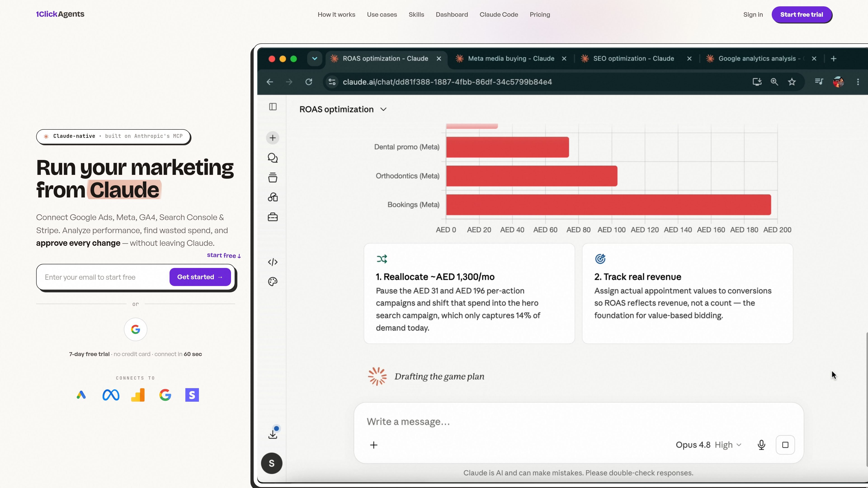Viewport: 868px width, 488px height.
Task: Click the browser back arrow
Action: point(270,82)
